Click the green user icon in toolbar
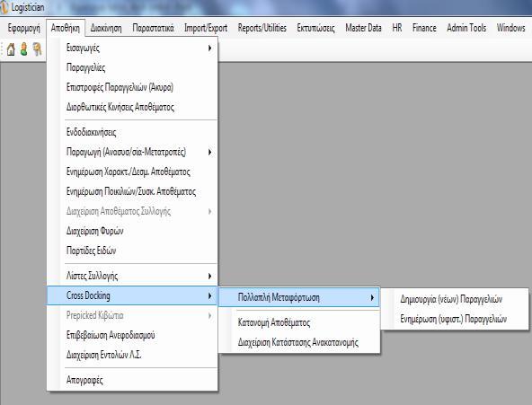The image size is (532, 405). pyautogui.click(x=23, y=49)
